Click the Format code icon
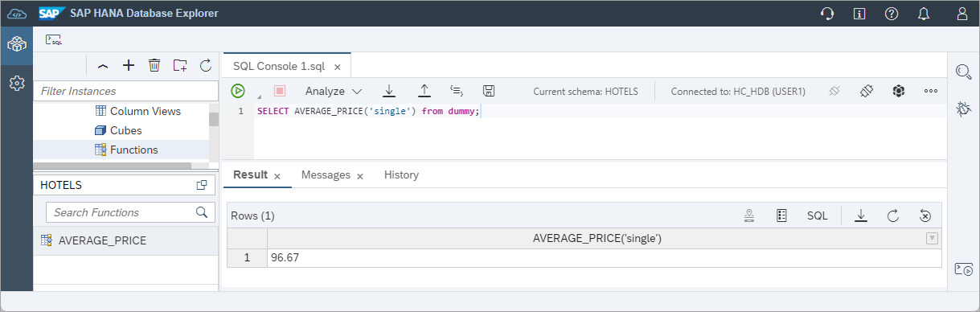Image resolution: width=980 pixels, height=312 pixels. (457, 91)
